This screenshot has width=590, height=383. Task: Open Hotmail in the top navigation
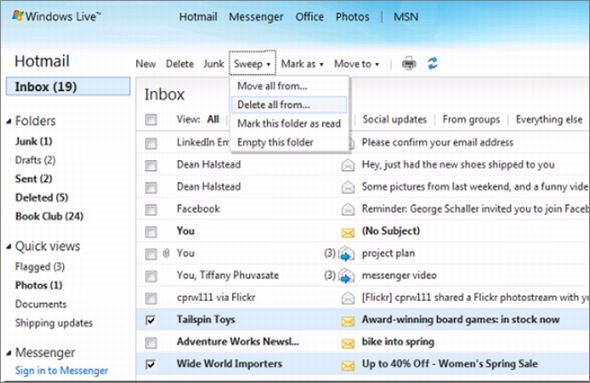coord(198,17)
